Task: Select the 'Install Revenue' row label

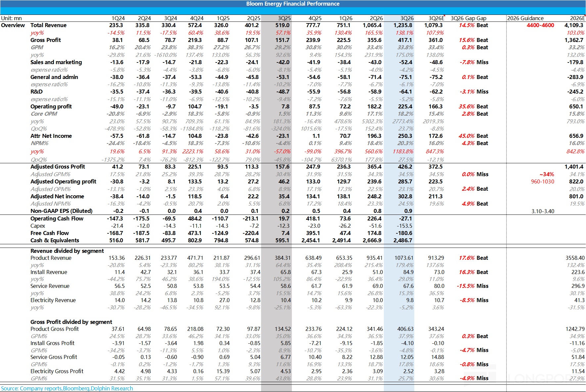Action: coord(49,272)
